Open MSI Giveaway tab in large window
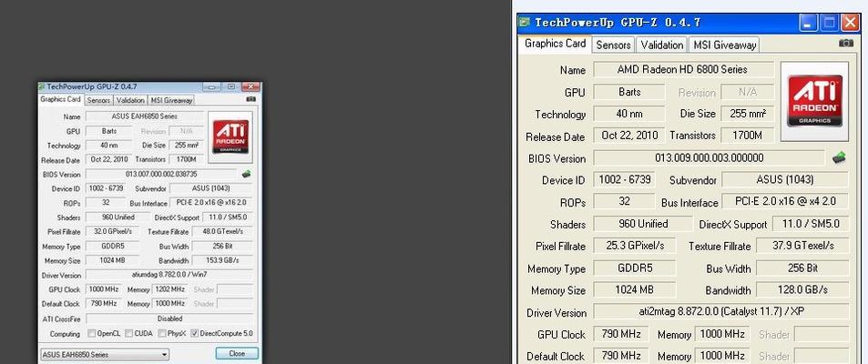The width and height of the screenshot is (868, 364). click(x=725, y=45)
